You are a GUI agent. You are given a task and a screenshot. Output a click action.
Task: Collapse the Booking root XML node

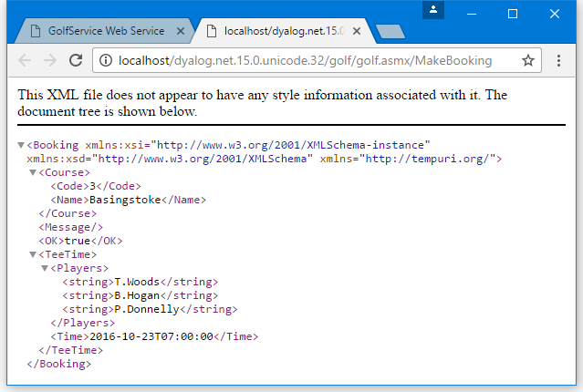coord(22,145)
